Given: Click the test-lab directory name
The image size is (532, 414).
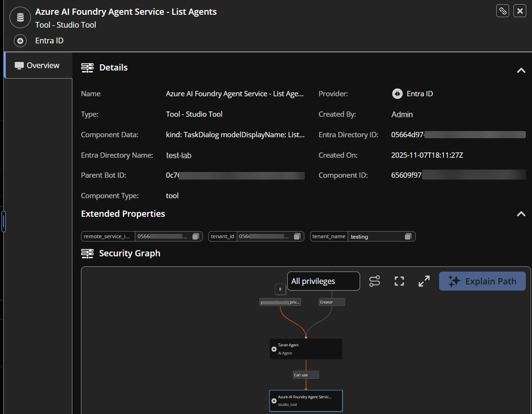Looking at the screenshot, I should click(179, 155).
